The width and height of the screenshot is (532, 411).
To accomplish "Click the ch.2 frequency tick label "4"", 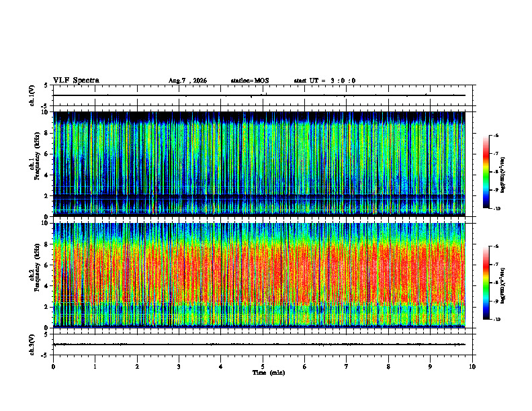I will [47, 286].
